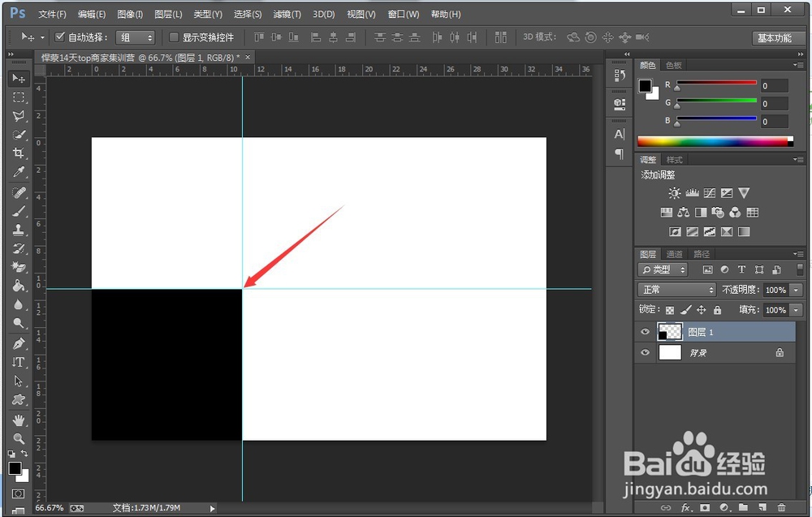Select the Crop tool
Viewport: 812px width, 517px height.
[19, 153]
